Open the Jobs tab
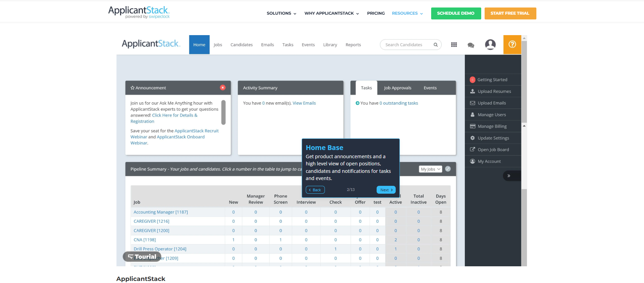 [x=218, y=45]
